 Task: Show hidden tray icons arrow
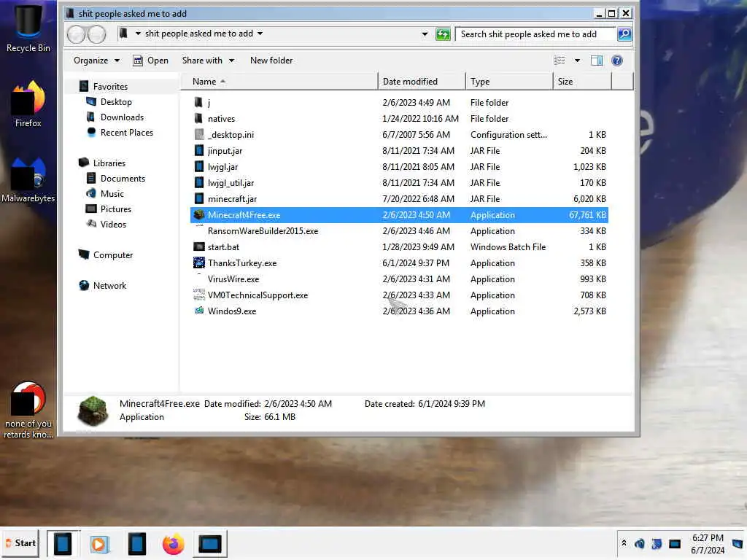624,543
